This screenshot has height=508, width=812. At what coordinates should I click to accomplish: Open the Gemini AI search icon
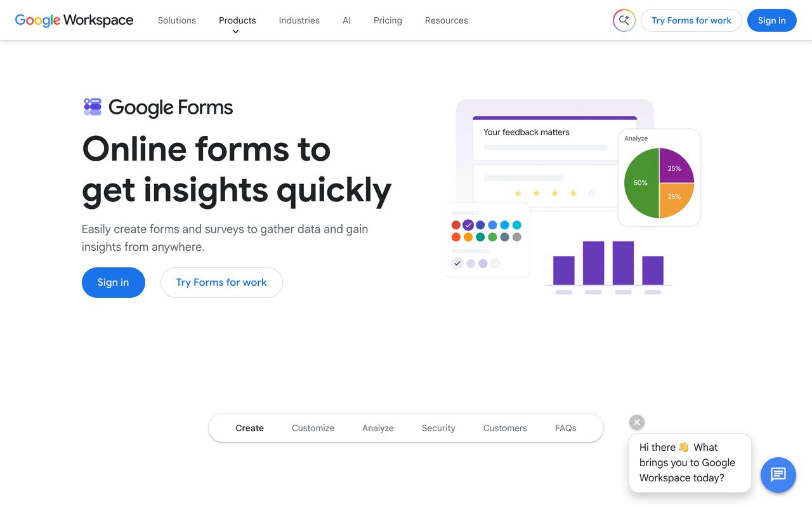click(x=624, y=20)
